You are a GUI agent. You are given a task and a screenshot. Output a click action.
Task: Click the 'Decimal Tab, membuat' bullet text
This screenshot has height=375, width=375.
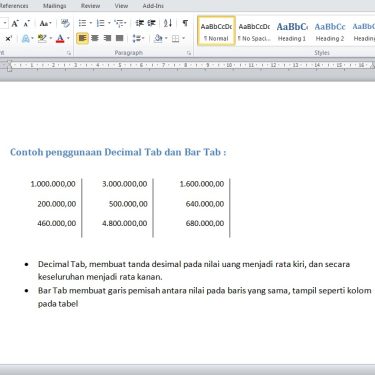point(194,270)
